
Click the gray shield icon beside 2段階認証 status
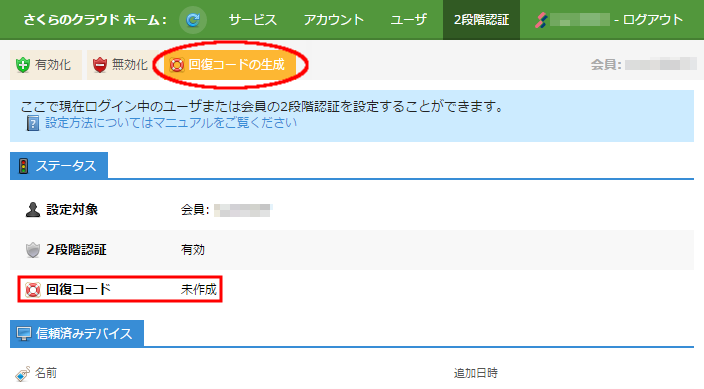pos(33,250)
